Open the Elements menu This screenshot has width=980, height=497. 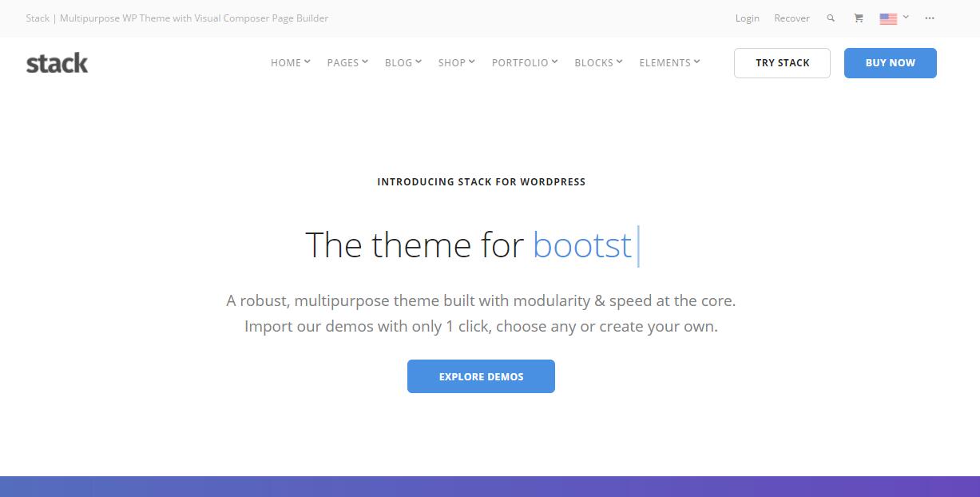(669, 62)
